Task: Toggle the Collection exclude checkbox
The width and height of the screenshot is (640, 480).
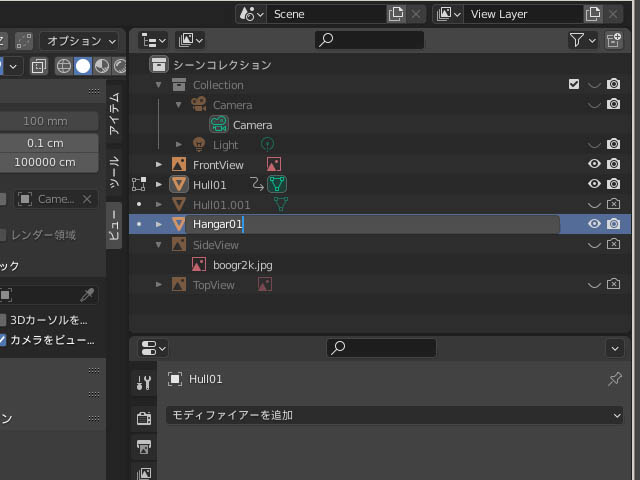Action: [x=574, y=84]
